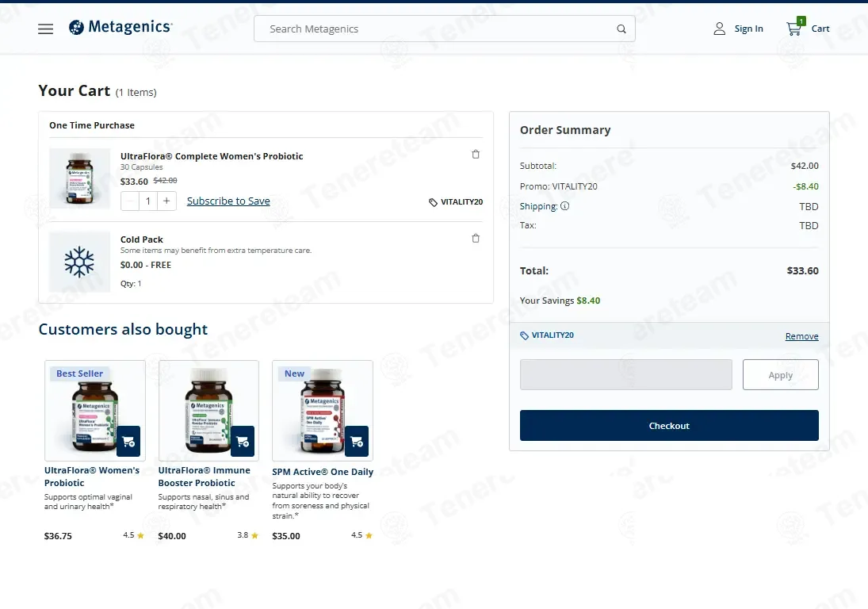Click the Apply button
The height and width of the screenshot is (609, 868).
click(781, 375)
